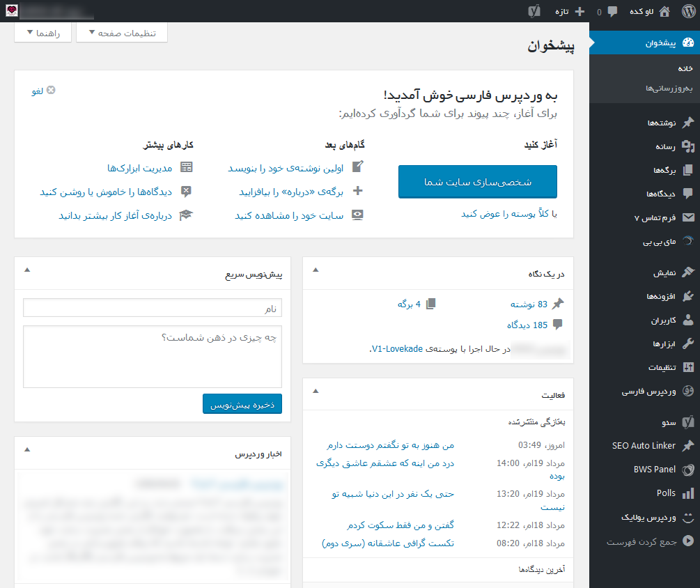Click the وردپرس یولایک smiley icon
This screenshot has height=588, width=700.
coord(688,517)
